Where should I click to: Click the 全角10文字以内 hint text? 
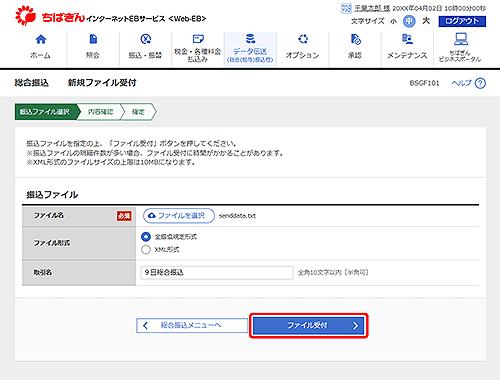coord(333,273)
